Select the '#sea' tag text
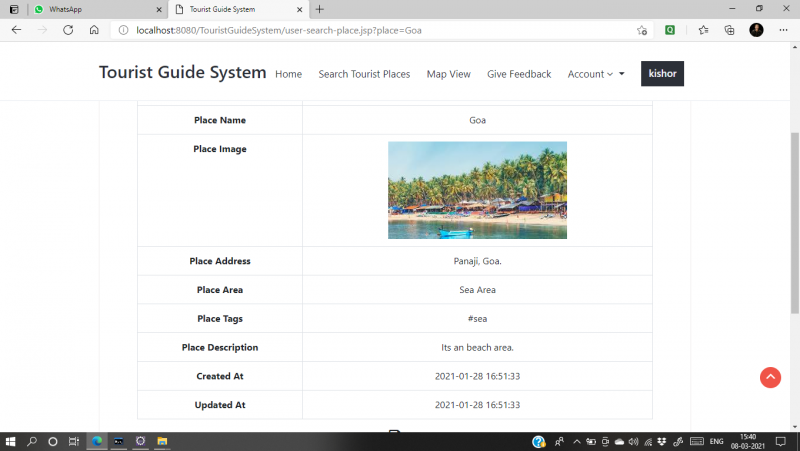The height and width of the screenshot is (451, 800). click(477, 319)
